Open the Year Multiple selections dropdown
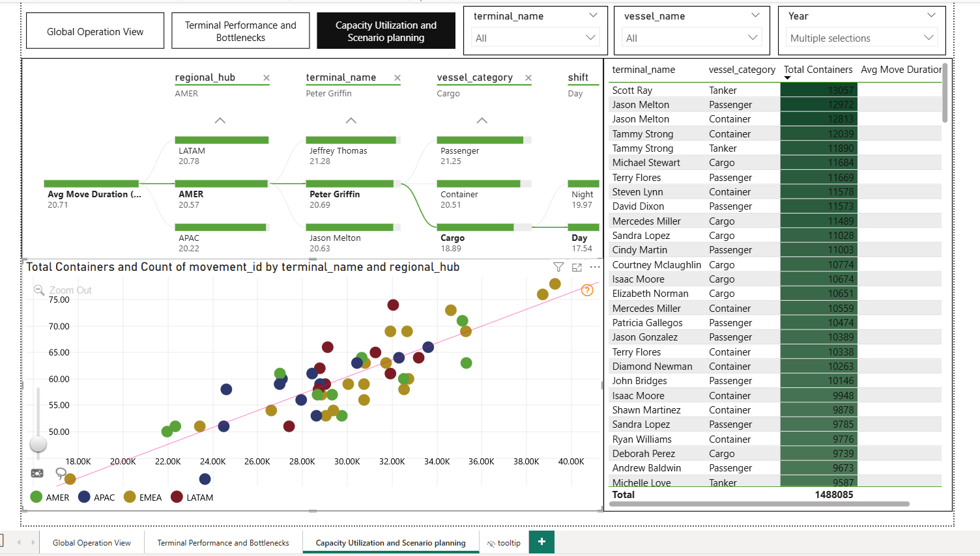The image size is (980, 556). point(861,38)
